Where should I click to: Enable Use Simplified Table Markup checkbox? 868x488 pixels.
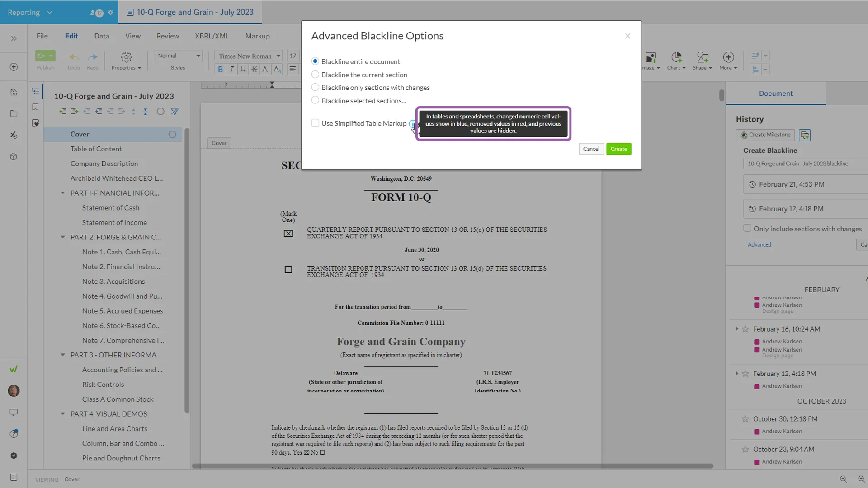pos(315,123)
